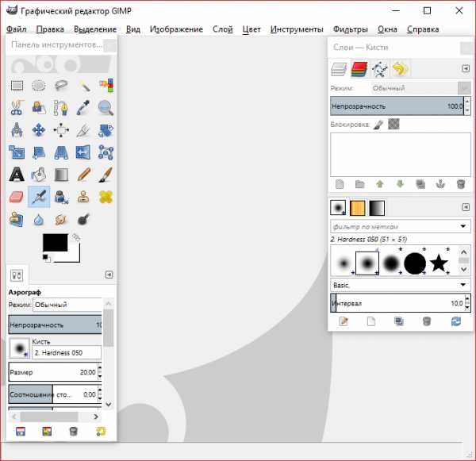
Task: Select the Rectangle Select tool
Action: pos(17,86)
